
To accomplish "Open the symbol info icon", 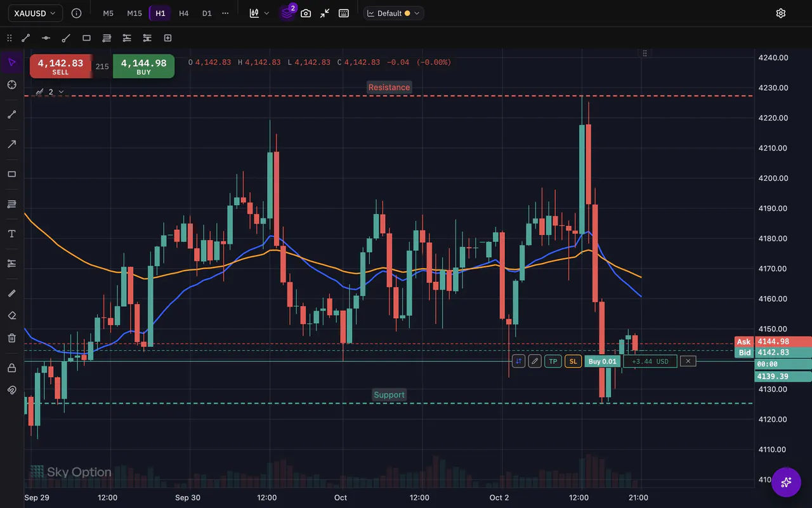I will 76,13.
